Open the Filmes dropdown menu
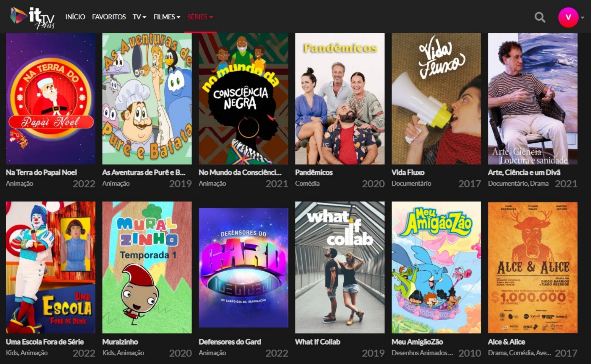Screen dimensions: 591x364 [167, 17]
